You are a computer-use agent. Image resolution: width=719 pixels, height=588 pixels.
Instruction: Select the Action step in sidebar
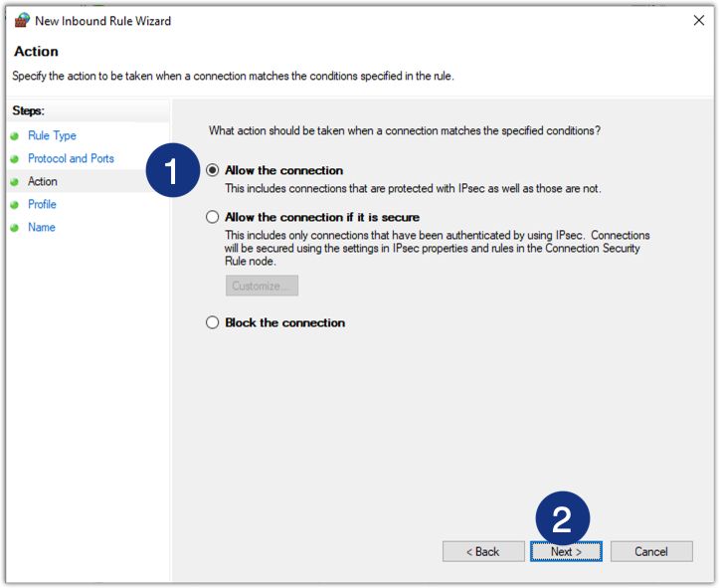click(43, 182)
